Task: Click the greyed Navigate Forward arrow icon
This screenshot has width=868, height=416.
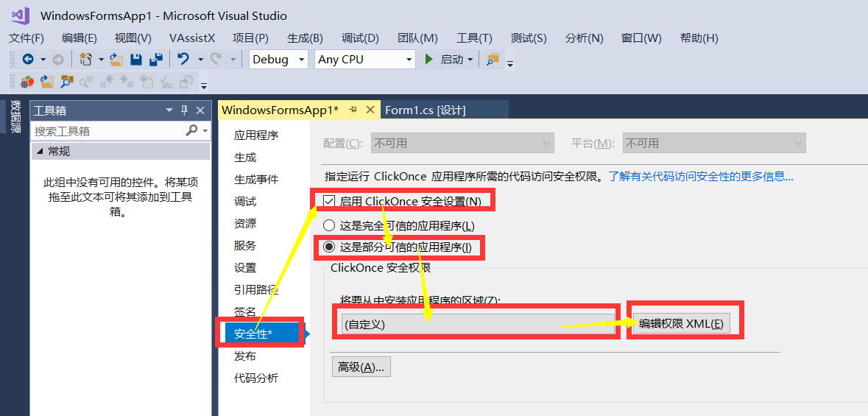Action: tap(57, 59)
